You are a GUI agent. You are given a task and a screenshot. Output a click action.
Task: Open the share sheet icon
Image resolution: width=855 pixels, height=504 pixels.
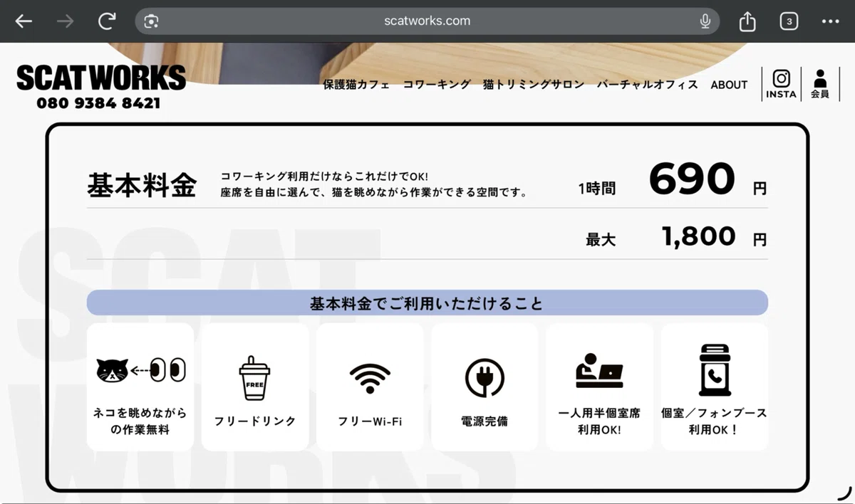(x=747, y=21)
